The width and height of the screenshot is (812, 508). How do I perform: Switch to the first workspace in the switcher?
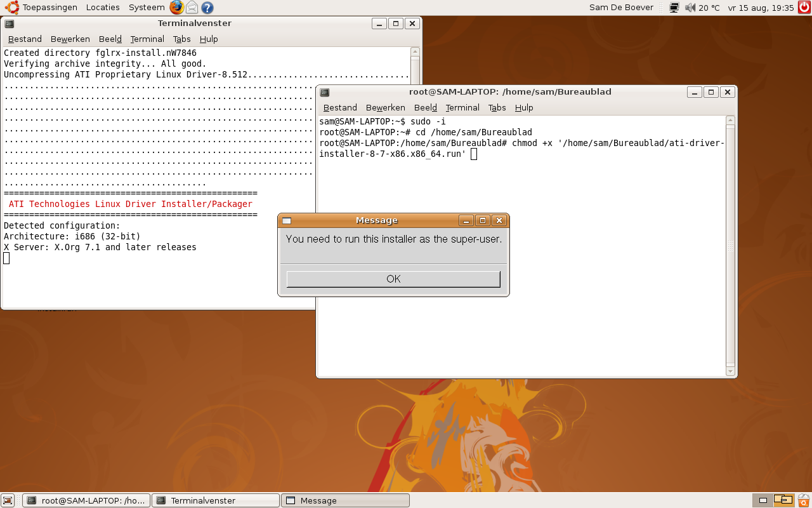point(763,500)
